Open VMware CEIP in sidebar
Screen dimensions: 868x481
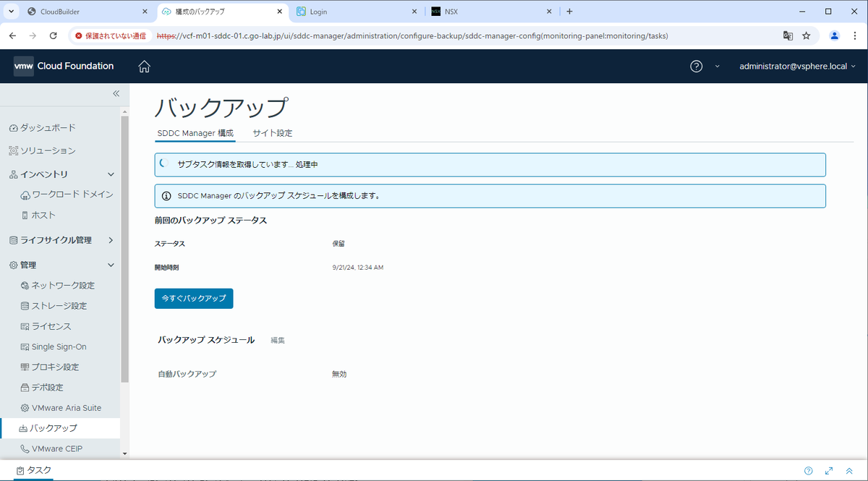pyautogui.click(x=52, y=448)
